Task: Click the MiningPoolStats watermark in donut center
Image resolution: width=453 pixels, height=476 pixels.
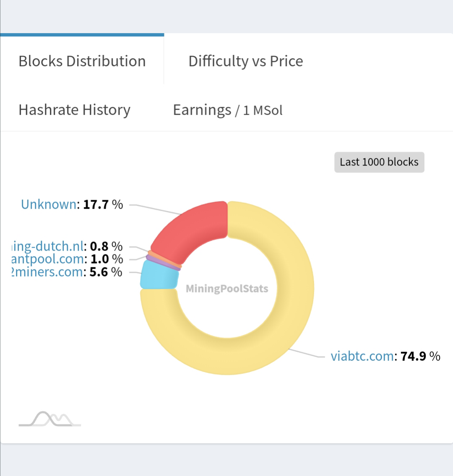Action: pyautogui.click(x=227, y=289)
